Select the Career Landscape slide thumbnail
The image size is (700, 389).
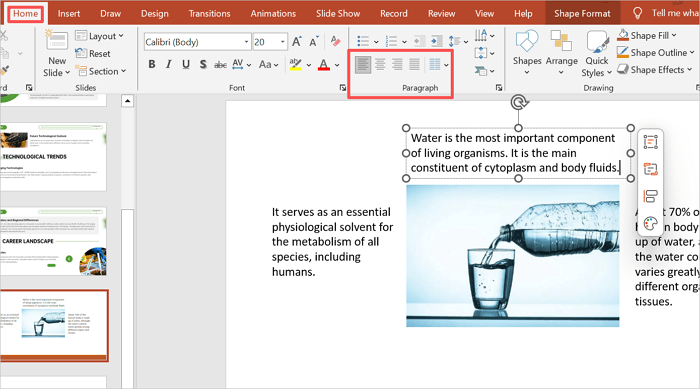53,241
